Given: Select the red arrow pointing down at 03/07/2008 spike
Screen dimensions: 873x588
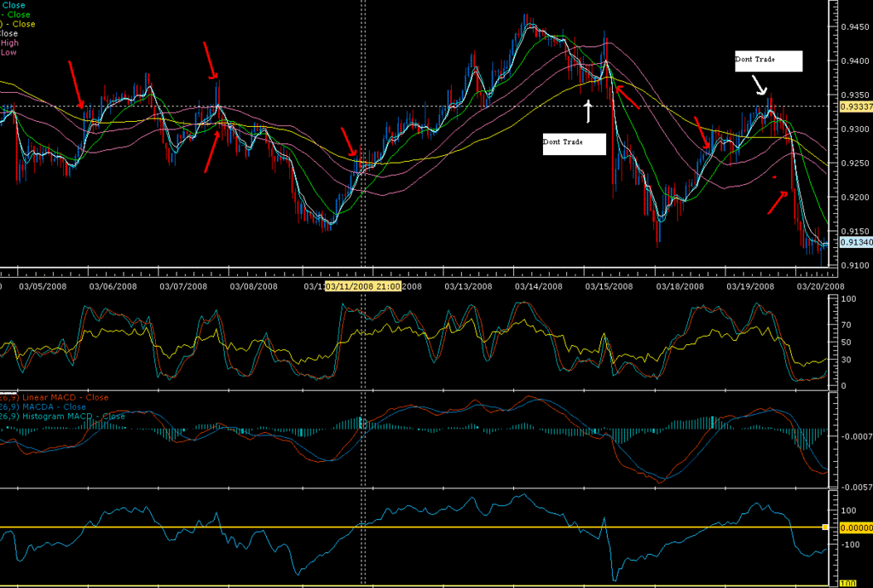Looking at the screenshot, I should 211,59.
